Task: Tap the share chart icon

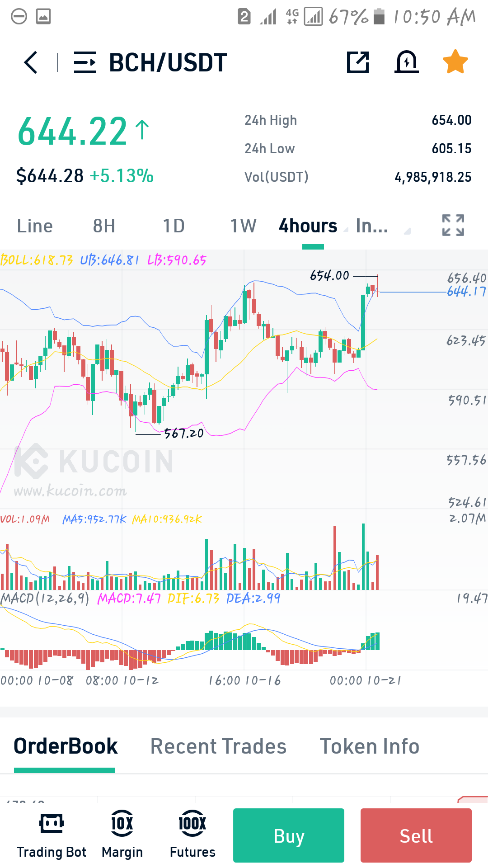Action: 358,62
